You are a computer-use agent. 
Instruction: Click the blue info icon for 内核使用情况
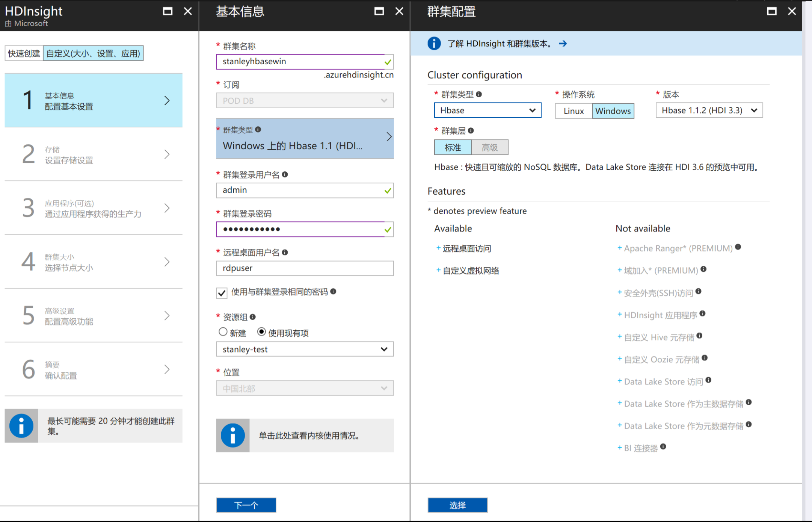tap(232, 435)
